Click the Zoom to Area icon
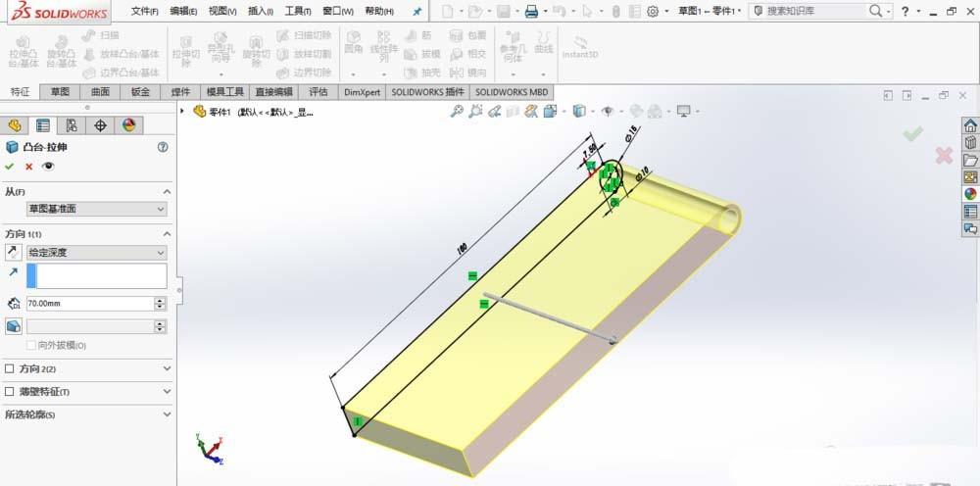The height and width of the screenshot is (486, 980). [475, 111]
